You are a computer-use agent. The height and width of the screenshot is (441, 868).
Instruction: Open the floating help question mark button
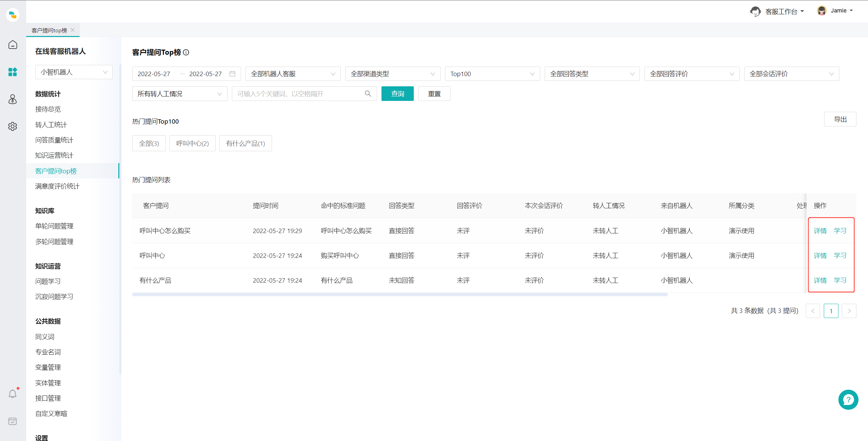(x=848, y=400)
